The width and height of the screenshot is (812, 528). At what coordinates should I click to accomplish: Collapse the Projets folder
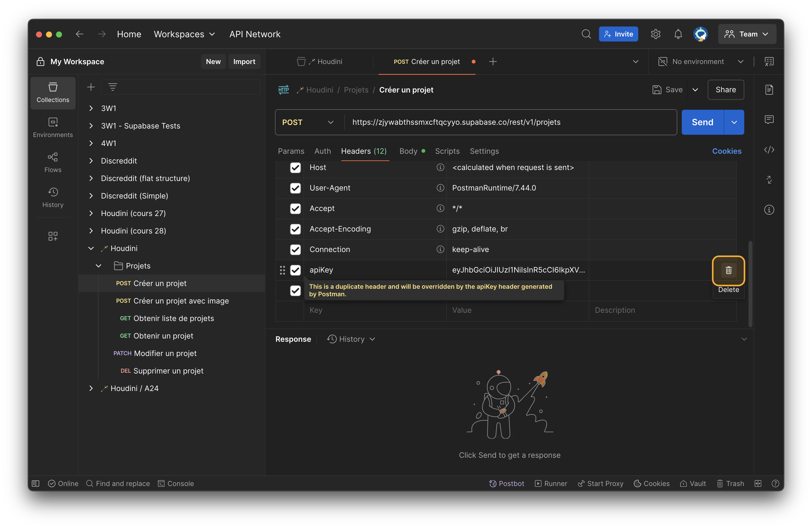coord(98,266)
